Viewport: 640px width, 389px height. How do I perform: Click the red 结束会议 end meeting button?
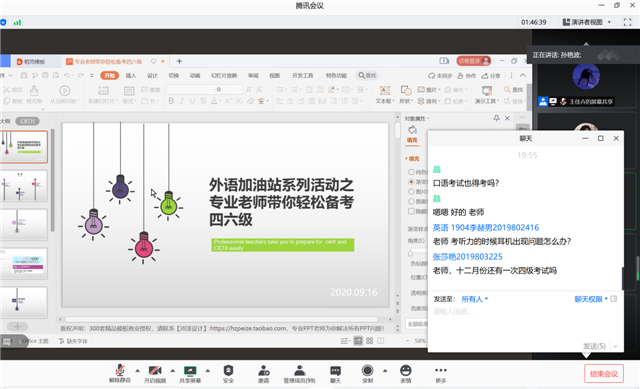tap(604, 373)
